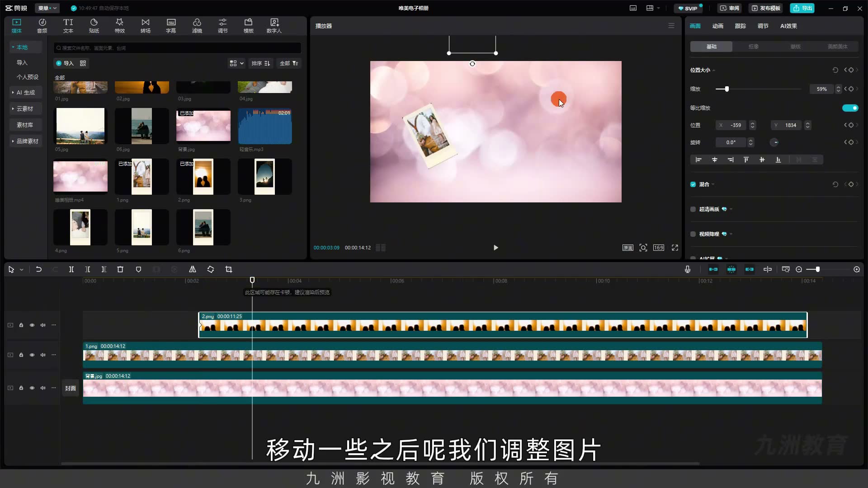Click the 16:9 aspect ratio icon
The image size is (868, 488).
tap(659, 248)
